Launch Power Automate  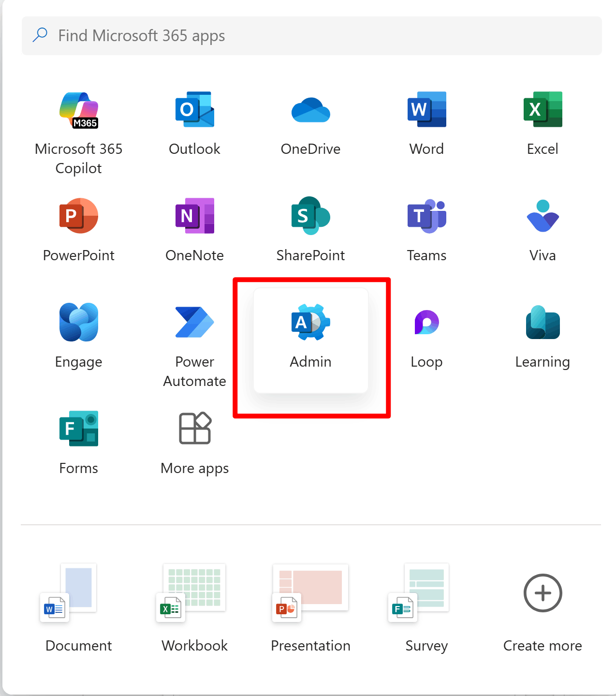coord(195,346)
